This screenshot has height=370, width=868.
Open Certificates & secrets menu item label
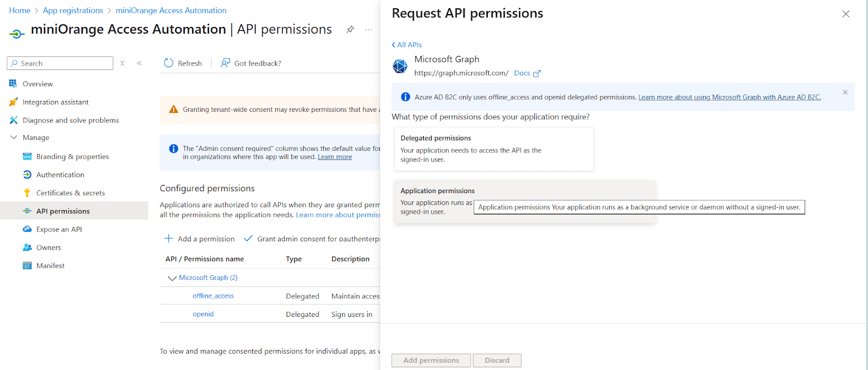pos(71,193)
